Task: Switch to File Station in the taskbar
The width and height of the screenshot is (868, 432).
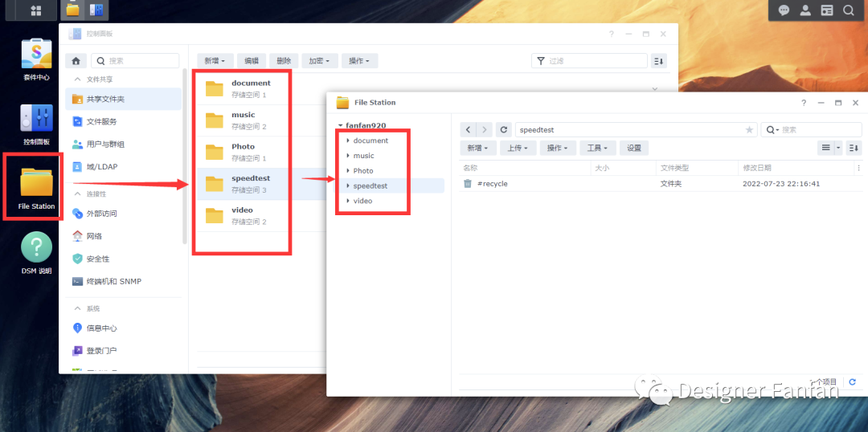Action: click(72, 10)
